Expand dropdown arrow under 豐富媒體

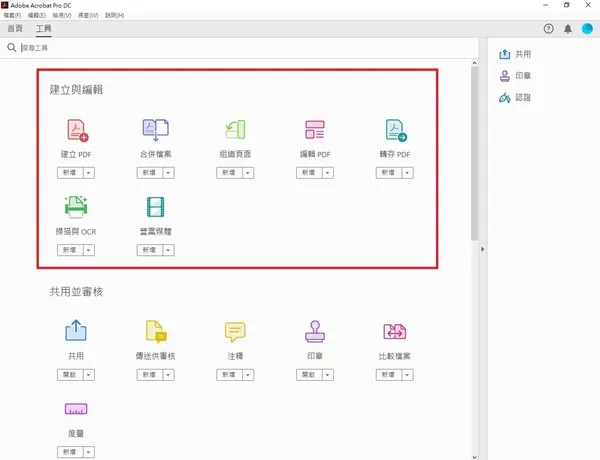point(168,250)
